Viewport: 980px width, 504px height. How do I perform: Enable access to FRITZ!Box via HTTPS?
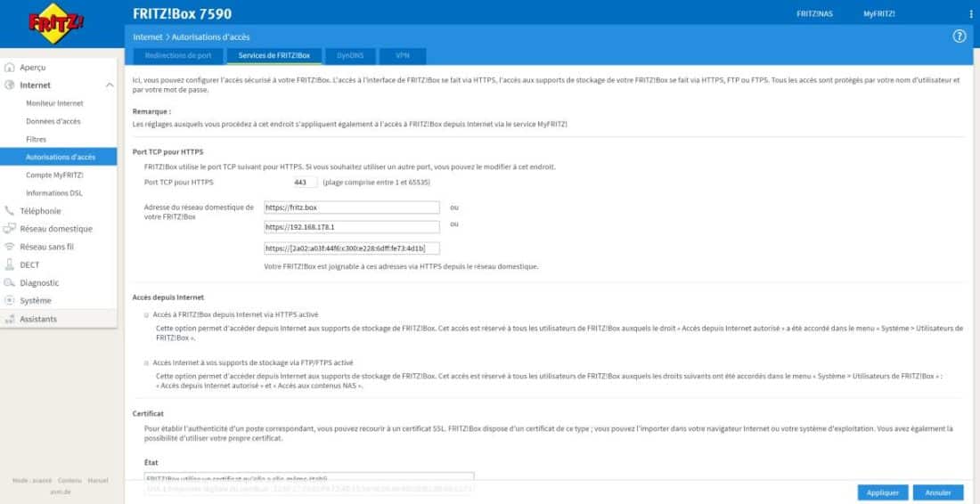(x=147, y=314)
